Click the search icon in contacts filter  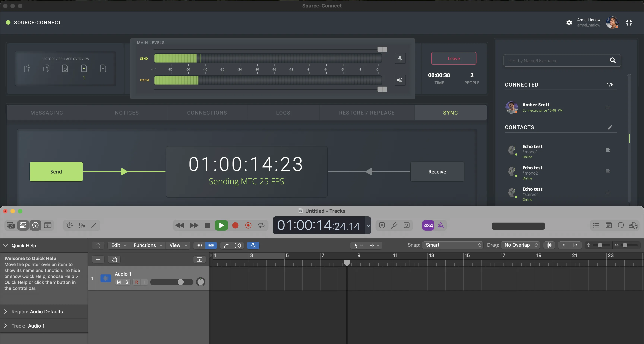[x=613, y=60]
